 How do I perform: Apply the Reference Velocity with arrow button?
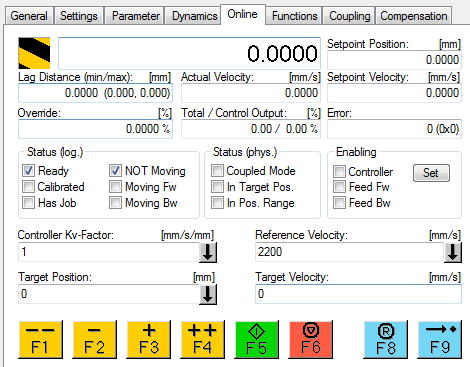coord(453,252)
